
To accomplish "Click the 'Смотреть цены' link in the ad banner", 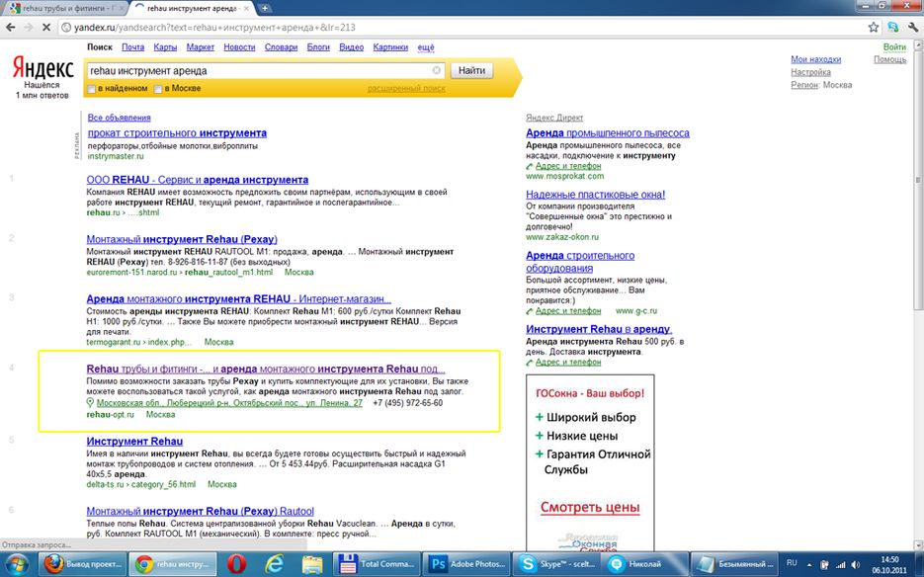I will tap(590, 508).
